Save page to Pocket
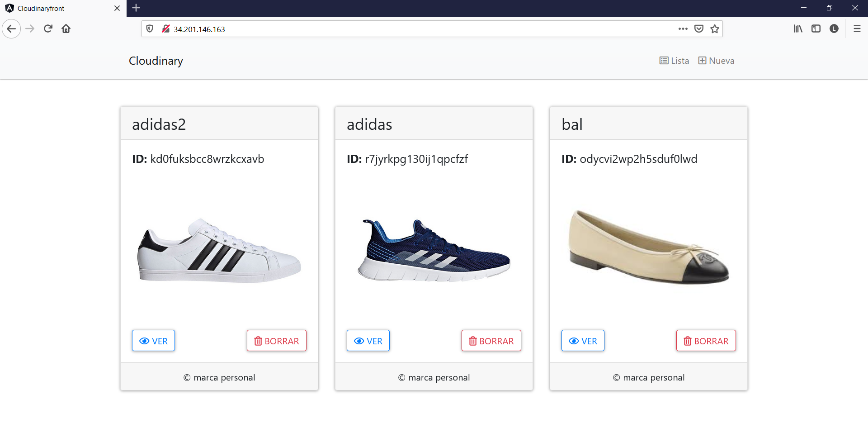Image resolution: width=868 pixels, height=433 pixels. (x=698, y=29)
